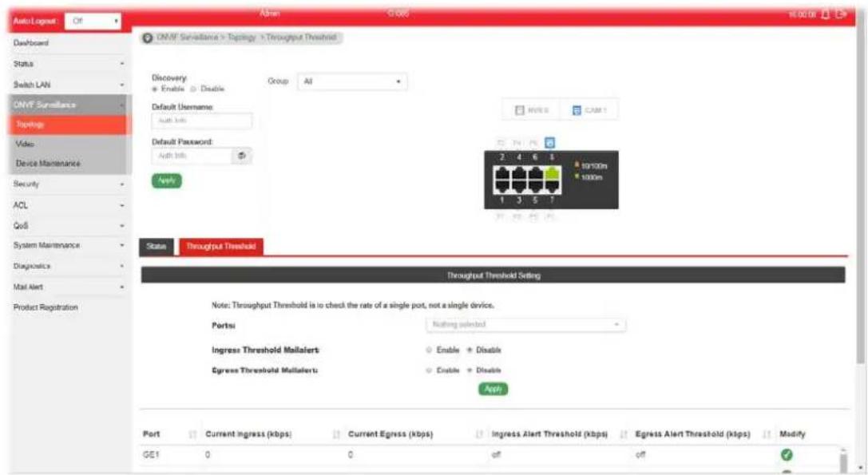
Task: Sort by the Port column sort icon
Action: pyautogui.click(x=192, y=434)
